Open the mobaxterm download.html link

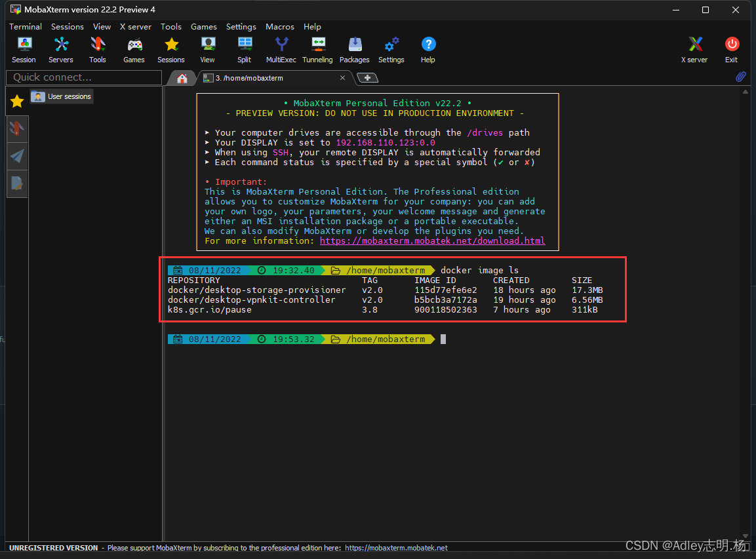tap(433, 241)
